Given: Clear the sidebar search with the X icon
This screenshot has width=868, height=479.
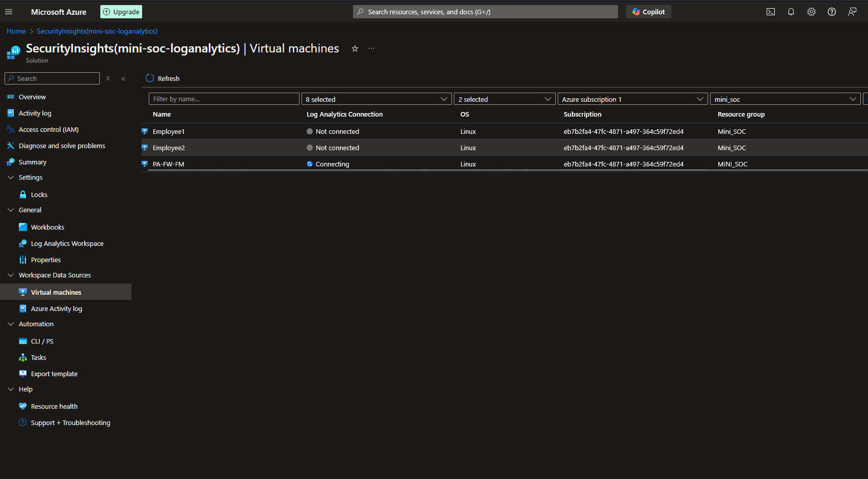Looking at the screenshot, I should click(108, 78).
